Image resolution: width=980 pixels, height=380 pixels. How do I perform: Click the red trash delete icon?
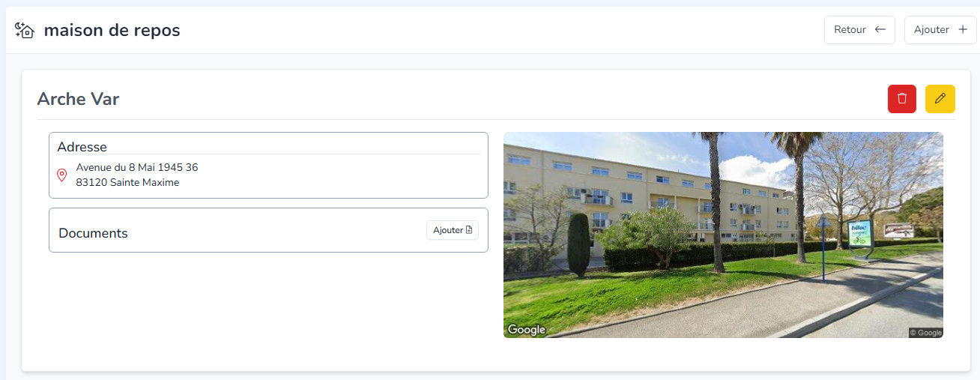(x=902, y=99)
